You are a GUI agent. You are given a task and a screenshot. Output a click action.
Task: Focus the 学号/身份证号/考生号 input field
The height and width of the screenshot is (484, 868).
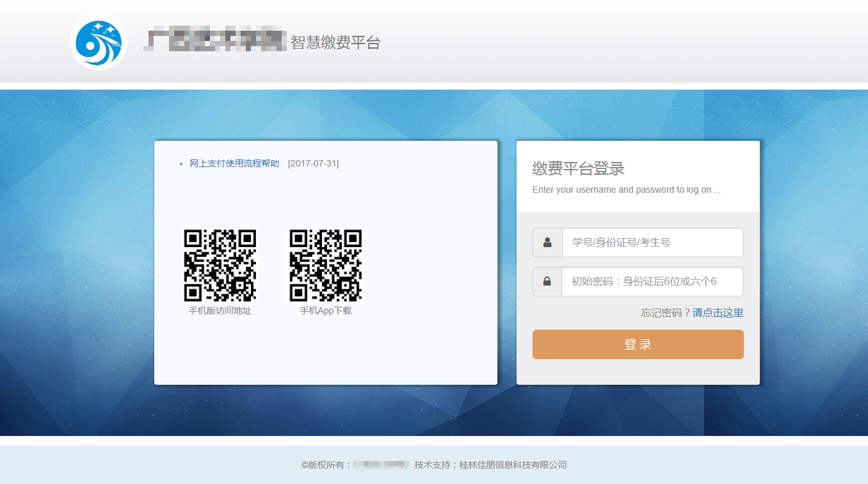[x=652, y=243]
